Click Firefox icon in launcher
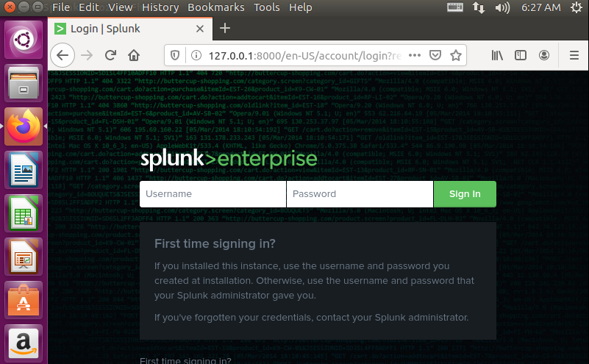Viewport: 589px width, 364px height. point(24,126)
